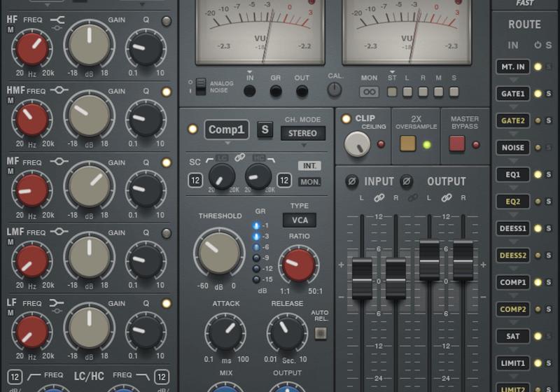The width and height of the screenshot is (560, 392).
Task: Select MT. IN in the route list
Action: click(513, 66)
